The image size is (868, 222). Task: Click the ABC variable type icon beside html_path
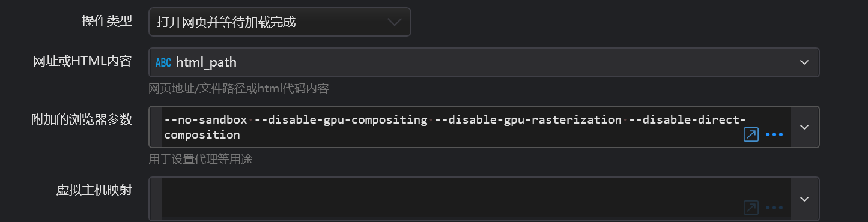click(163, 62)
